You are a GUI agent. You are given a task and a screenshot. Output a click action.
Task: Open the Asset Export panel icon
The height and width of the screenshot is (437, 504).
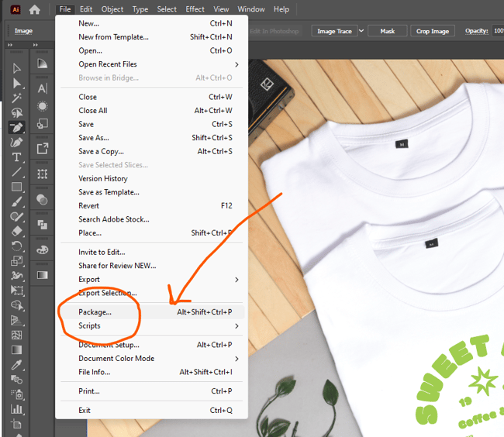[42, 149]
